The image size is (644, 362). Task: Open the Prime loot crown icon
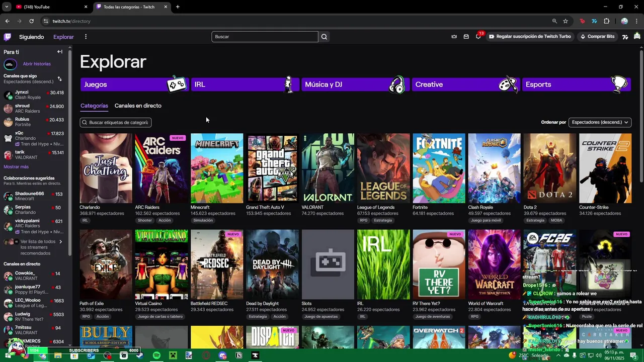454,37
